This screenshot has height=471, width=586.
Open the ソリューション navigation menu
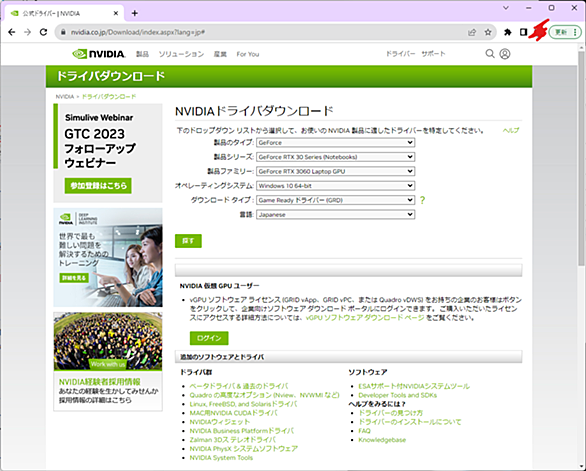[181, 54]
